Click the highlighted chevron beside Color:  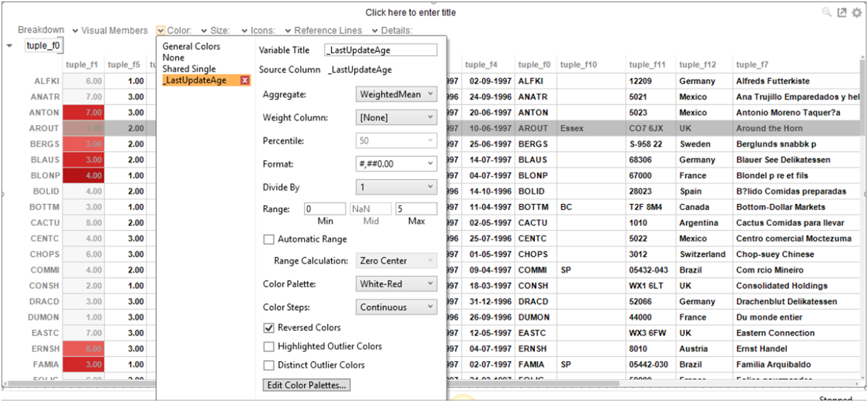(x=160, y=31)
